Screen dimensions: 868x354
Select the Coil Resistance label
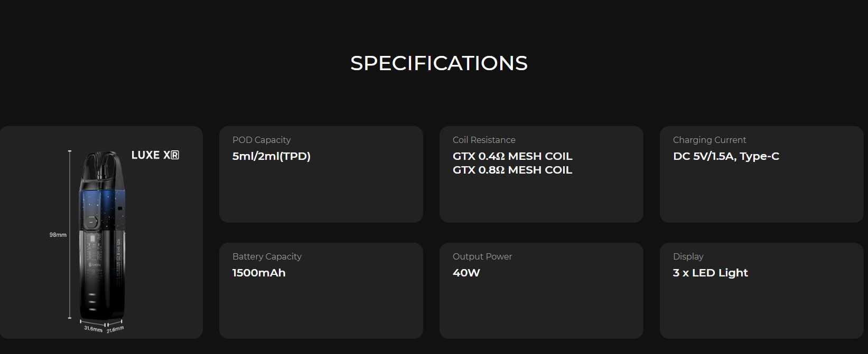click(484, 140)
